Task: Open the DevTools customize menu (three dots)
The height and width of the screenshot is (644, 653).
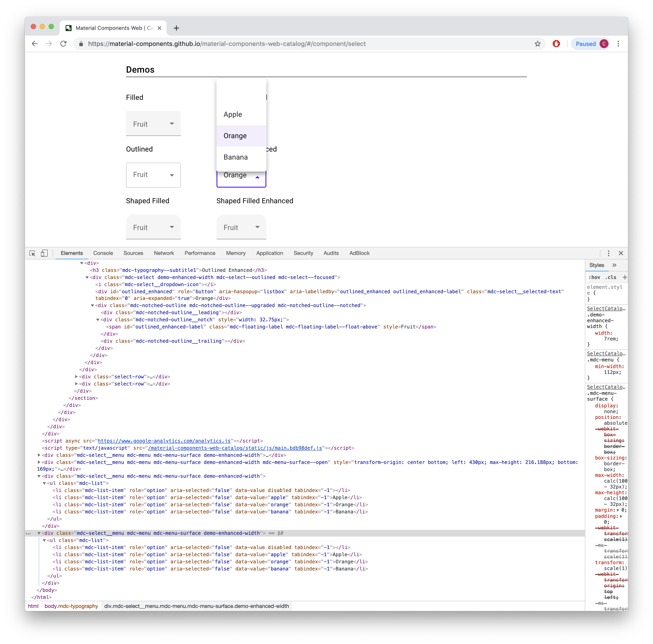Action: (608, 253)
